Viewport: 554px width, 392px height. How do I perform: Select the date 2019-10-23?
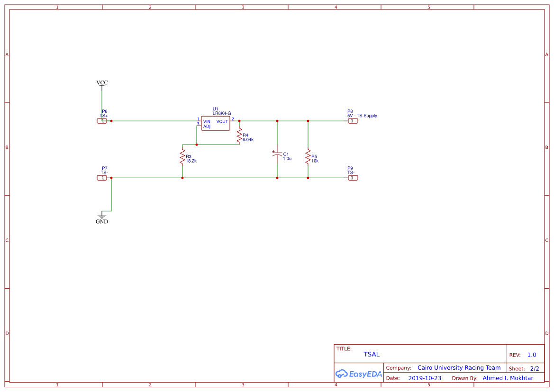(424, 378)
